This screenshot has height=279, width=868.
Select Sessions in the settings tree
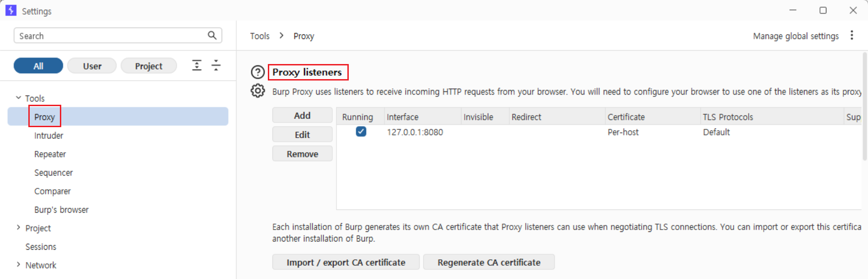[x=41, y=247]
